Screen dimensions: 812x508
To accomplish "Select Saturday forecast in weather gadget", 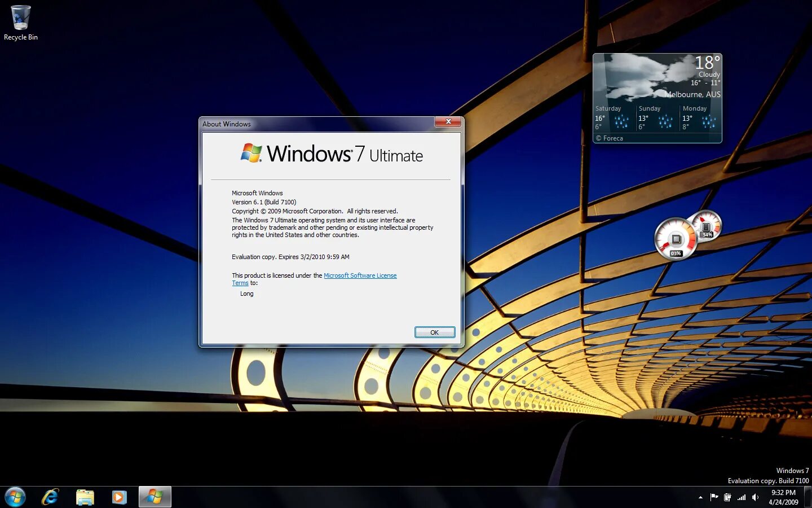I will tap(614, 118).
